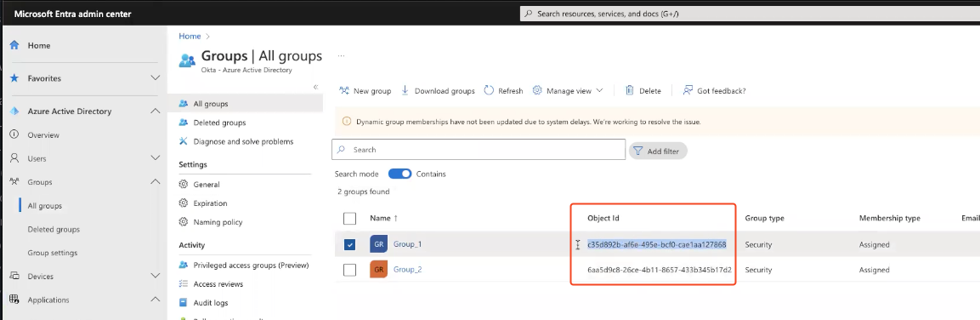Click the Diagnose and solve problems wrench icon
Viewport: 980px width, 320px height.
pyautogui.click(x=184, y=141)
